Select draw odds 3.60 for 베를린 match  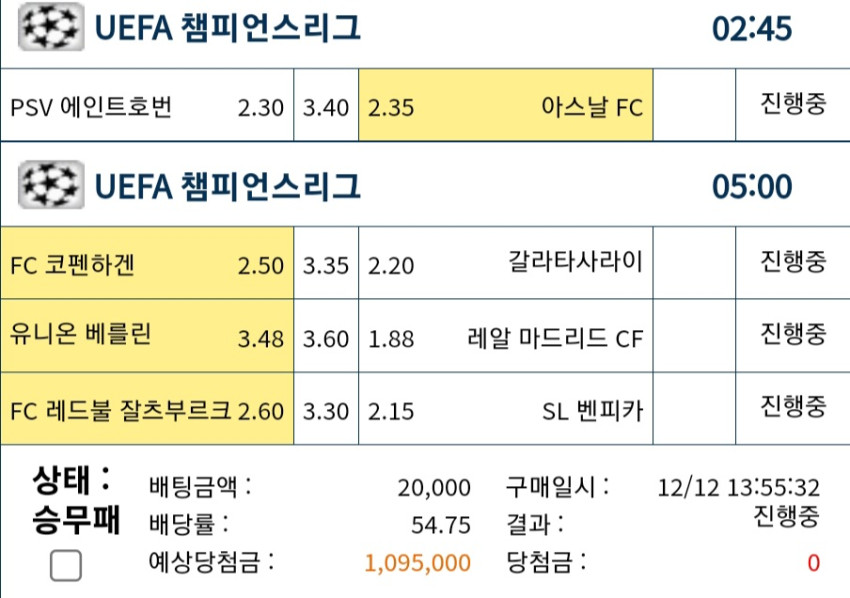point(326,336)
